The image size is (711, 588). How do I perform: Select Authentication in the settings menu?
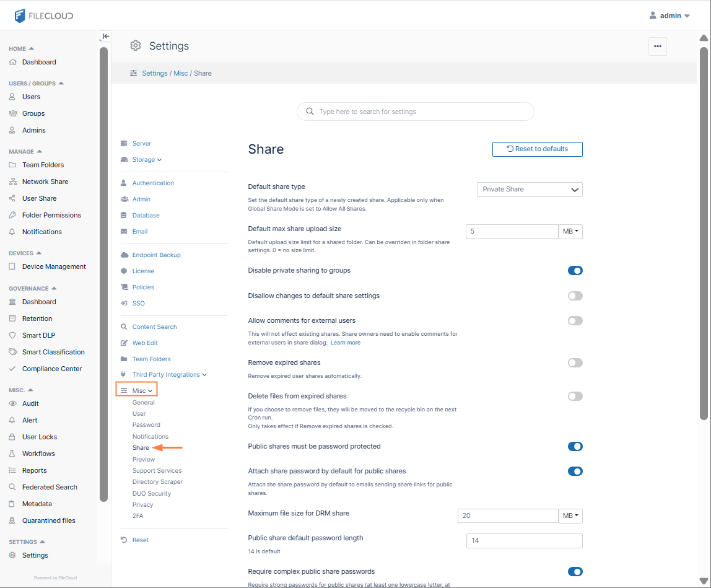[153, 183]
